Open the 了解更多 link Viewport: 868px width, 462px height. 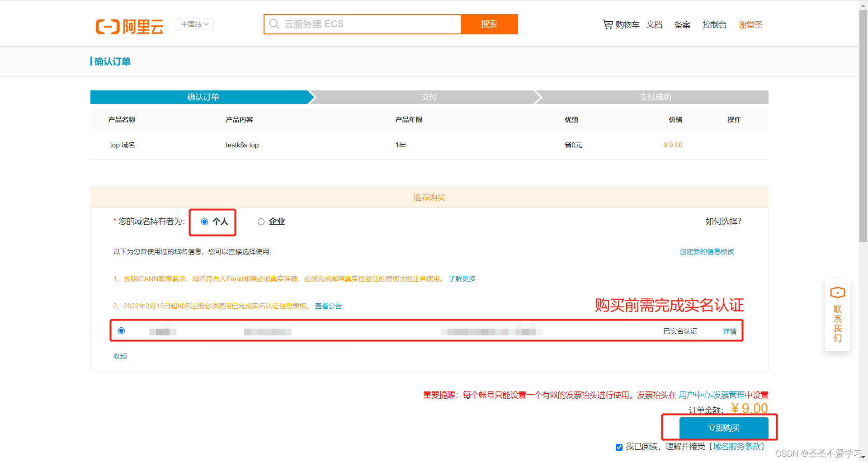462,279
